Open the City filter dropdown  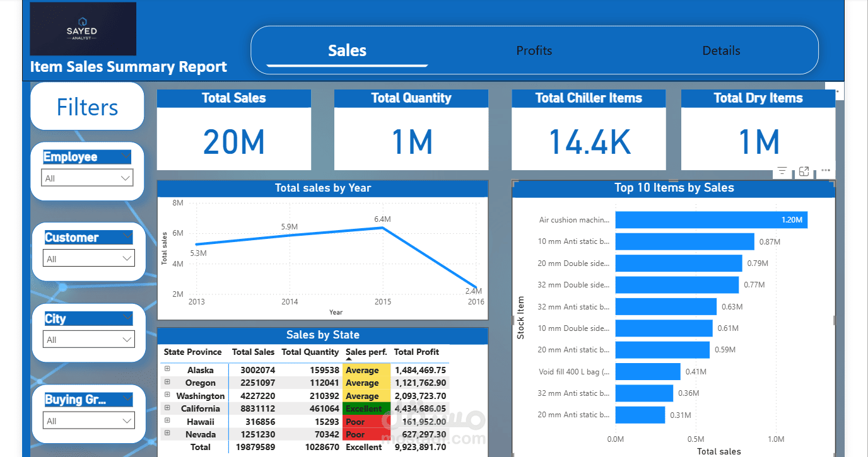88,339
